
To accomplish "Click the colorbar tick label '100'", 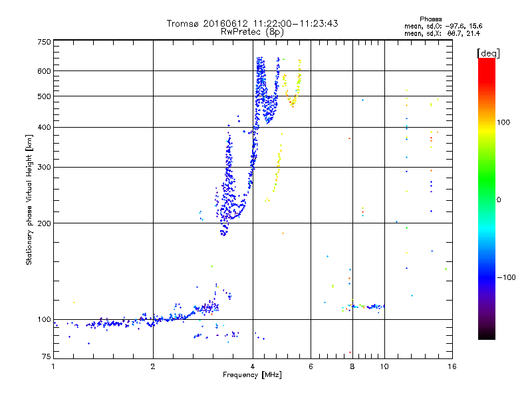I will [x=503, y=122].
